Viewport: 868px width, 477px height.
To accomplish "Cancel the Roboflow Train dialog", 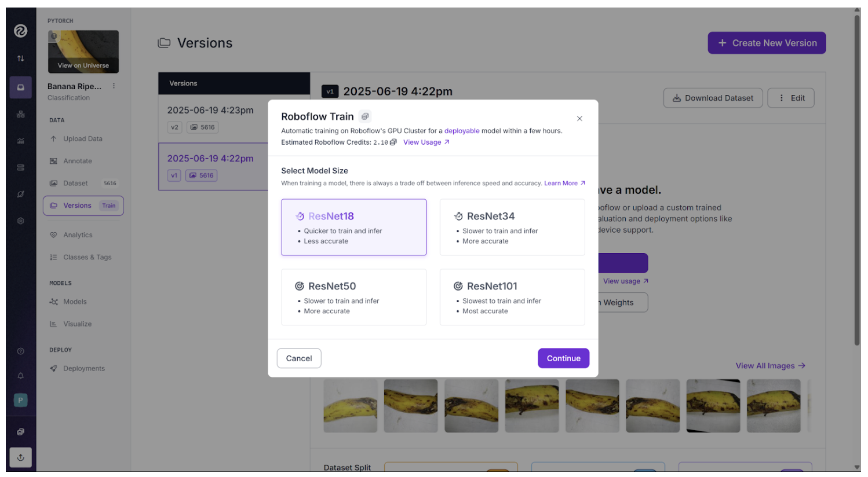I will pos(299,358).
